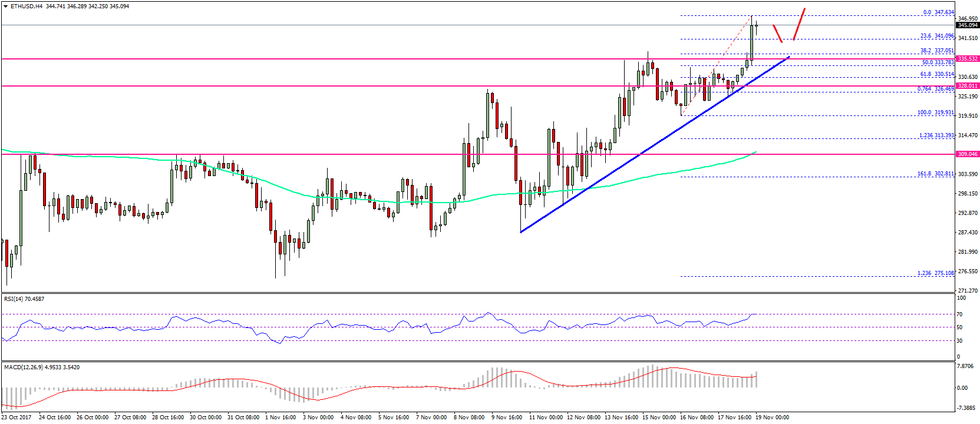The height and width of the screenshot is (424, 980).
Task: Click the 28 Oct 16:00 time label
Action: [168, 417]
